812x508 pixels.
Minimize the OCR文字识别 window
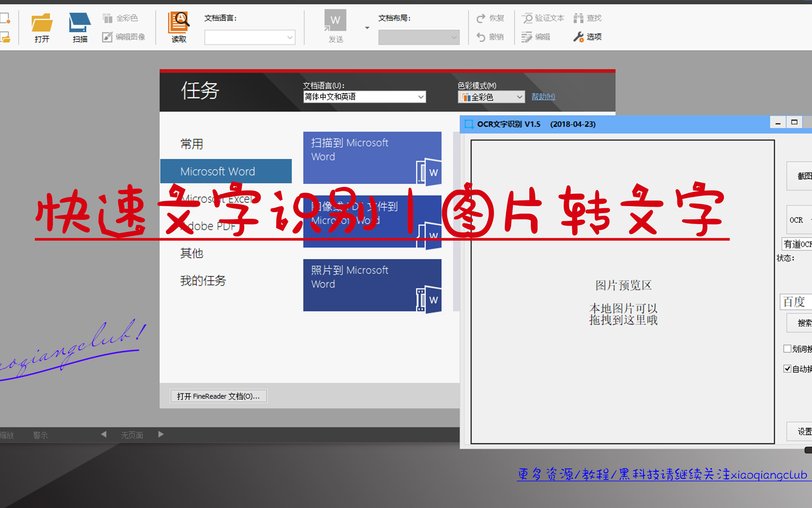point(778,123)
